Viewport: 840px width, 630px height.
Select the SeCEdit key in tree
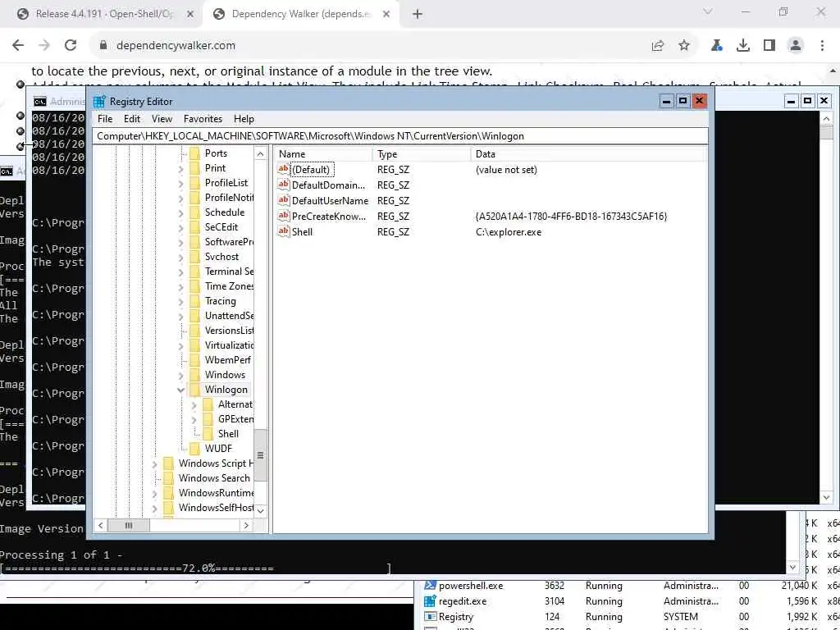click(221, 227)
